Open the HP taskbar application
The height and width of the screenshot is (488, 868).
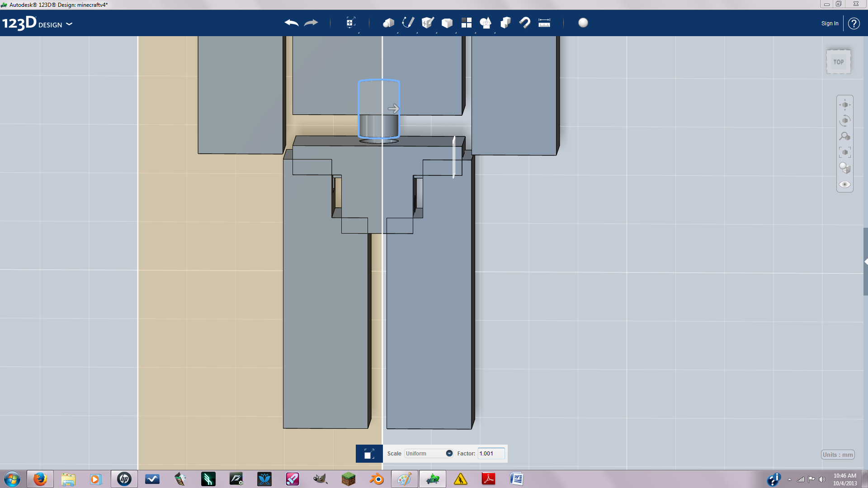tap(124, 479)
